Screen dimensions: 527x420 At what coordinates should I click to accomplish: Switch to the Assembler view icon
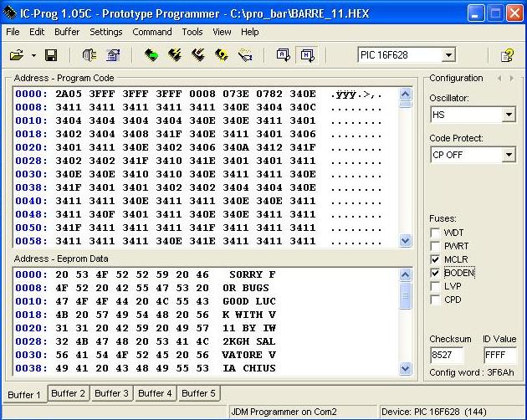tap(284, 55)
